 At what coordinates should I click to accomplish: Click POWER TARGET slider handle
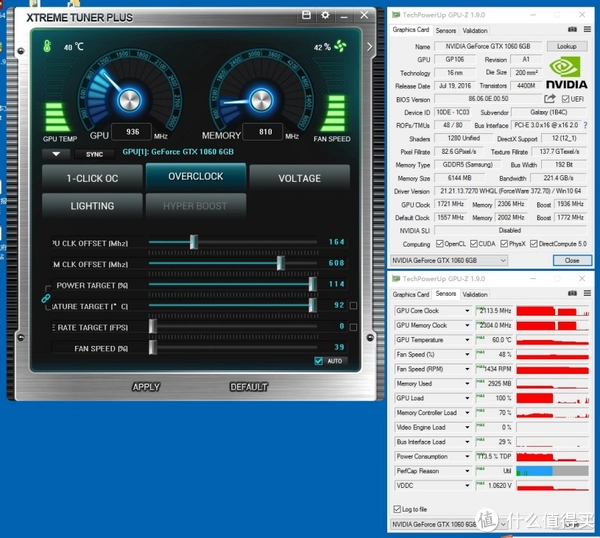tap(313, 284)
